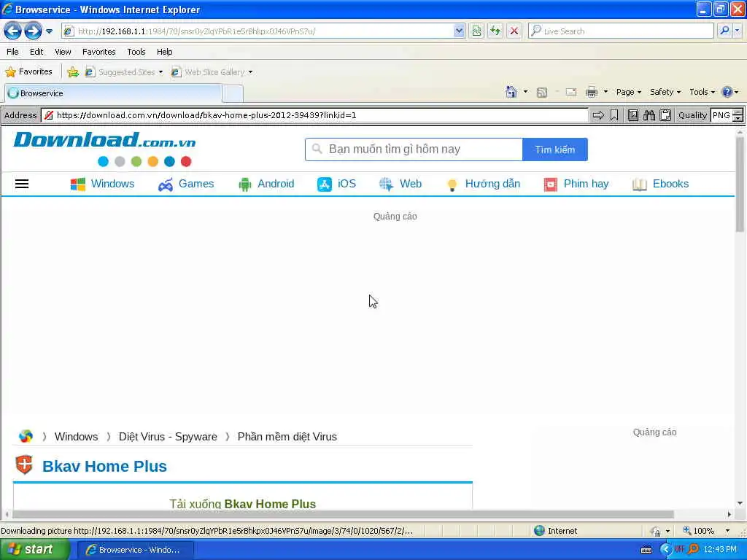Click the Browservice open bookmarks page icon

633,115
